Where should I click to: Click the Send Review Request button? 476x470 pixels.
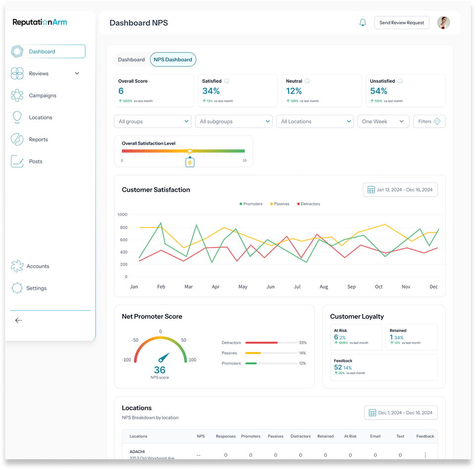coord(402,23)
